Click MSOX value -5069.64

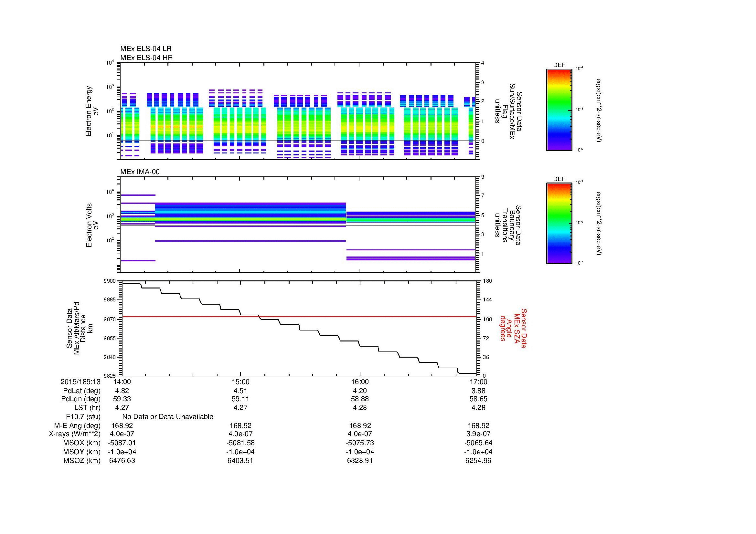coord(478,443)
